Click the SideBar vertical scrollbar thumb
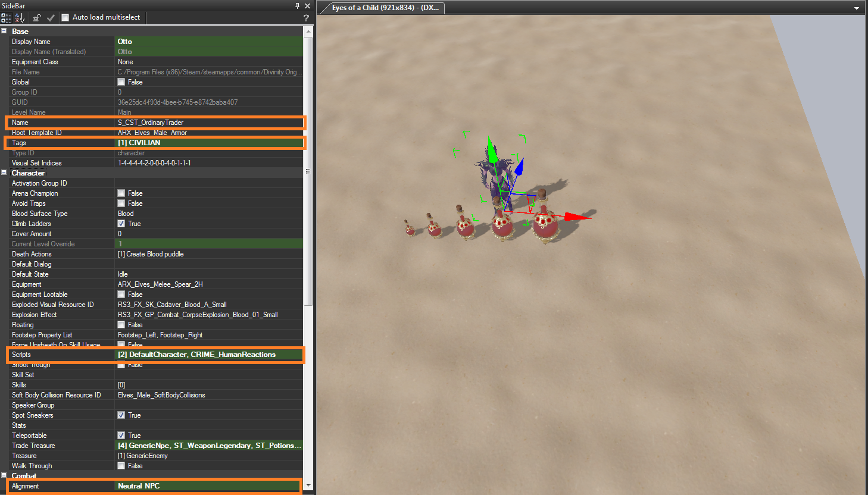The image size is (868, 495). [308, 171]
